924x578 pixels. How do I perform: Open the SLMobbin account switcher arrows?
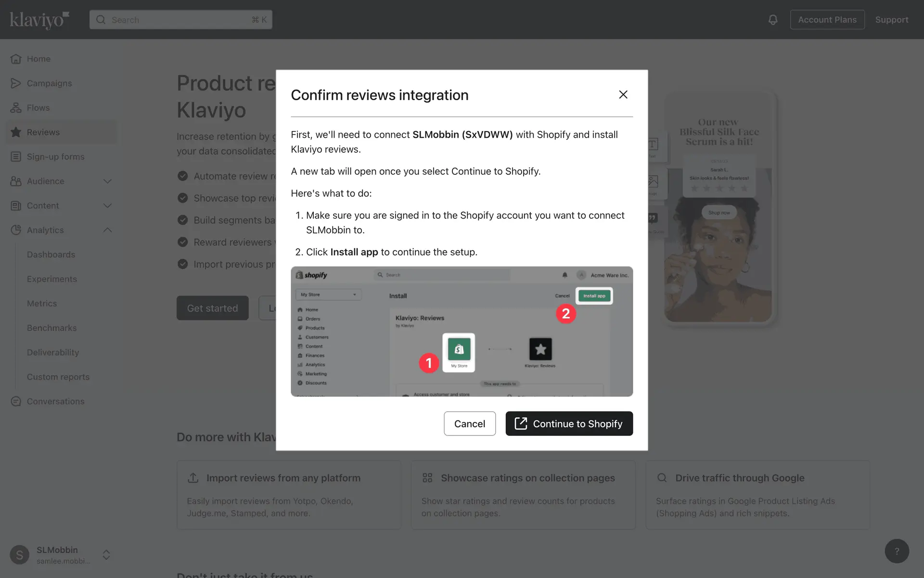106,555
